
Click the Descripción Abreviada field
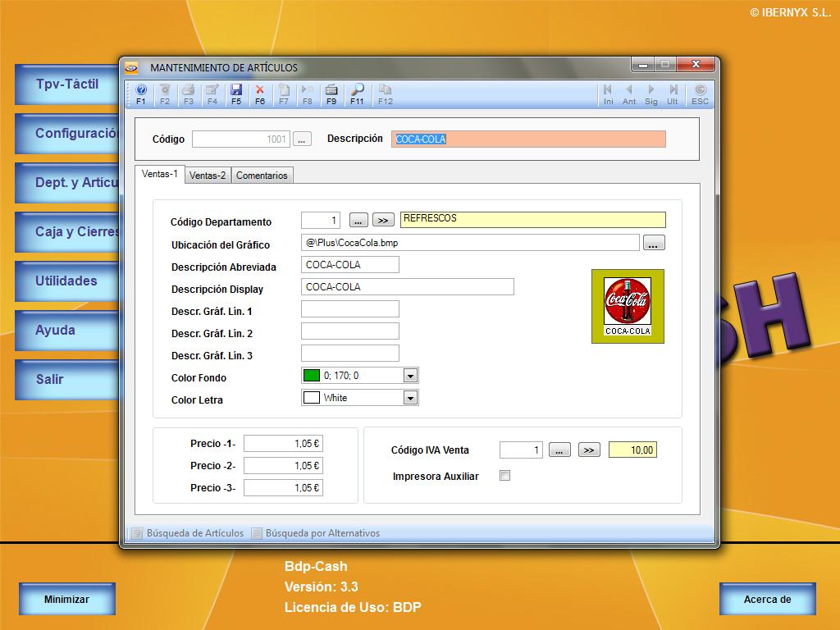click(349, 265)
